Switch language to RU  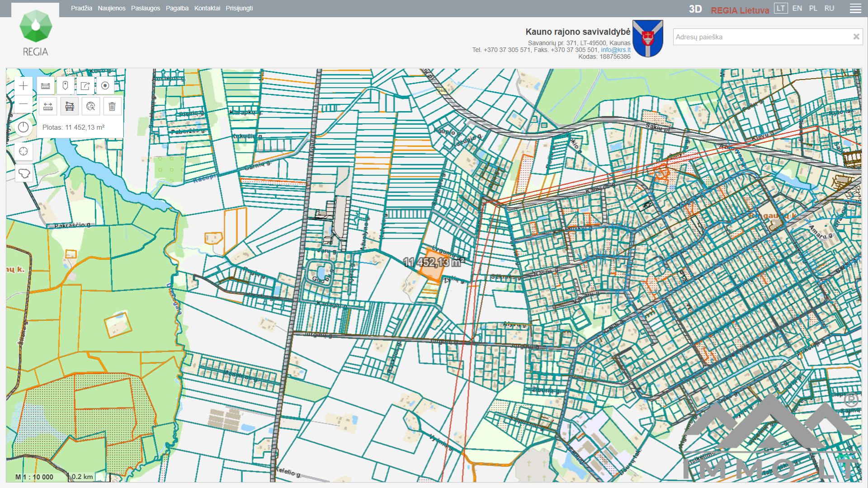point(829,8)
